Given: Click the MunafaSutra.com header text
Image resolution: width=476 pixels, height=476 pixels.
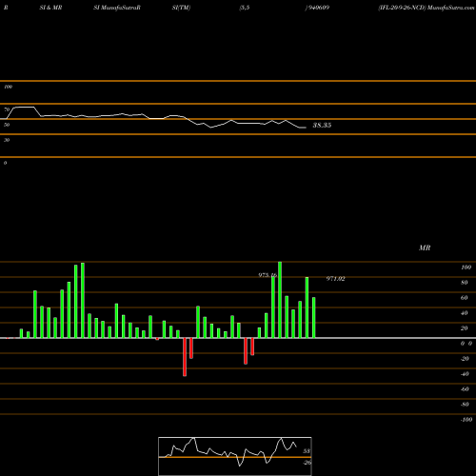Looking at the screenshot, I should click(x=450, y=8).
